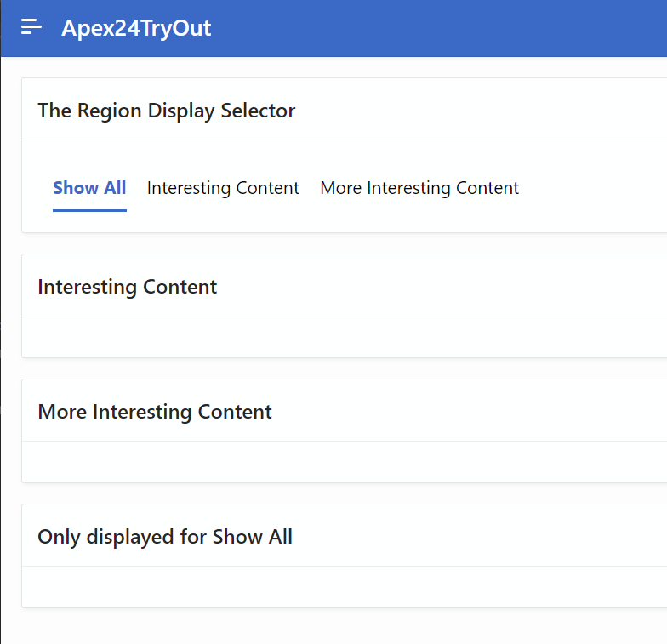Click the More Interesting Content region heading
This screenshot has height=644, width=667.
155,412
